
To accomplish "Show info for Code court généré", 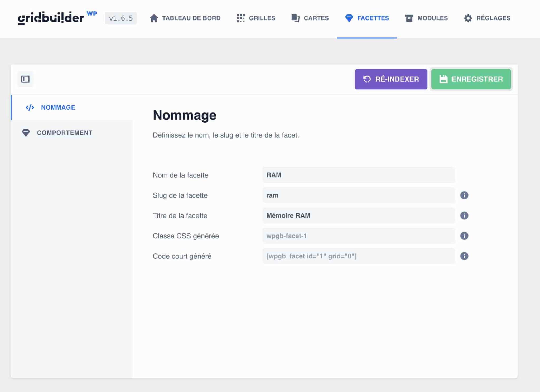I will coord(464,256).
